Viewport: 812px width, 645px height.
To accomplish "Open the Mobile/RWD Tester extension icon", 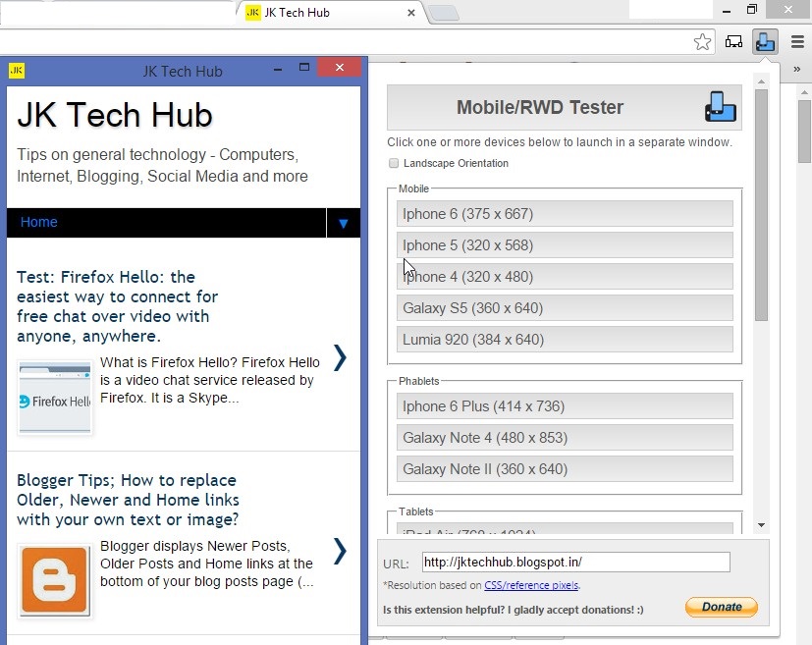I will click(x=765, y=41).
